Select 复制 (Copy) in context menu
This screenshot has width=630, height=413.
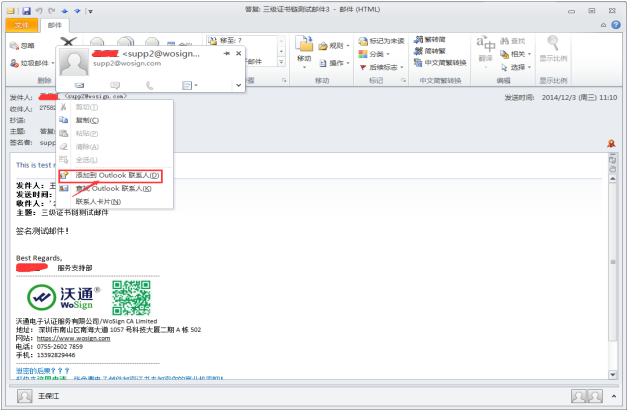tap(87, 119)
